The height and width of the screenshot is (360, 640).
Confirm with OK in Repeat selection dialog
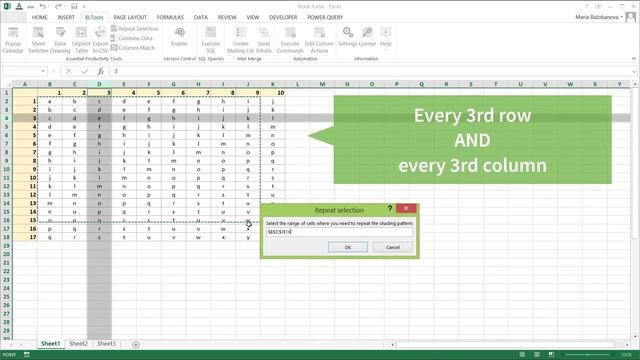pos(348,247)
